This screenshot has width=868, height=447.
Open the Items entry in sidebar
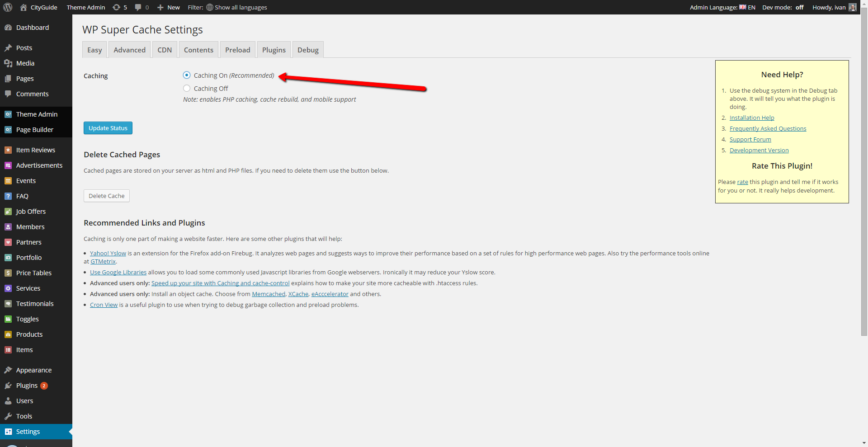pyautogui.click(x=36, y=350)
